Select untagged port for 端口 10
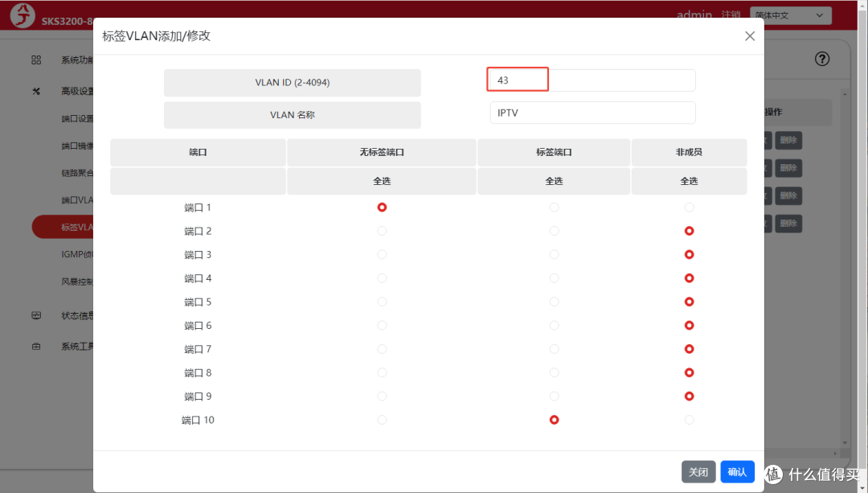 tap(382, 420)
